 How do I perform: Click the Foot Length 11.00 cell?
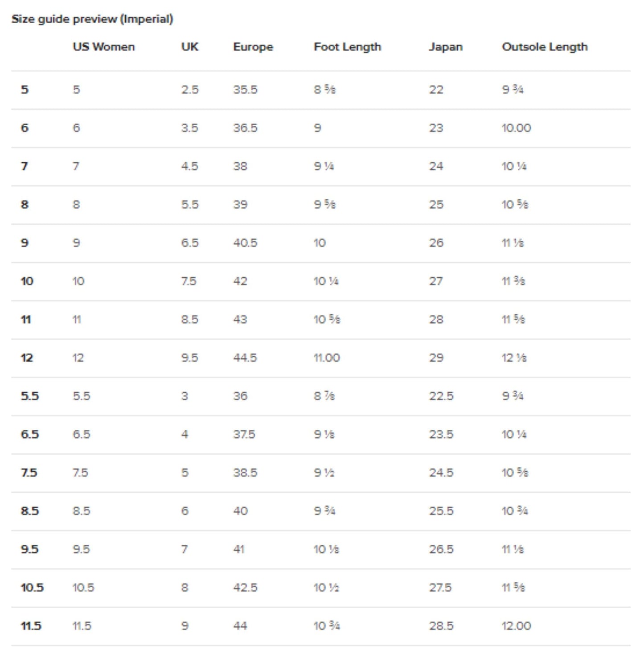327,358
